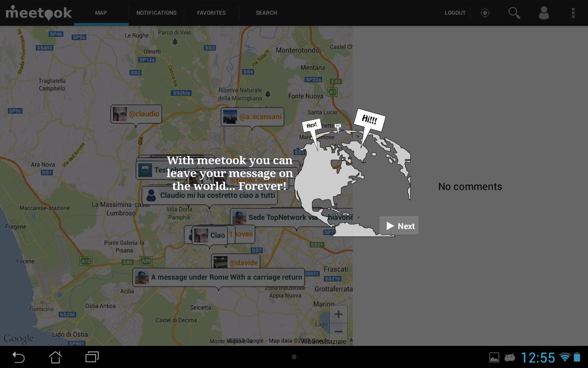Open the FAVORITES tab
Screen dimensions: 588x368
tap(211, 13)
